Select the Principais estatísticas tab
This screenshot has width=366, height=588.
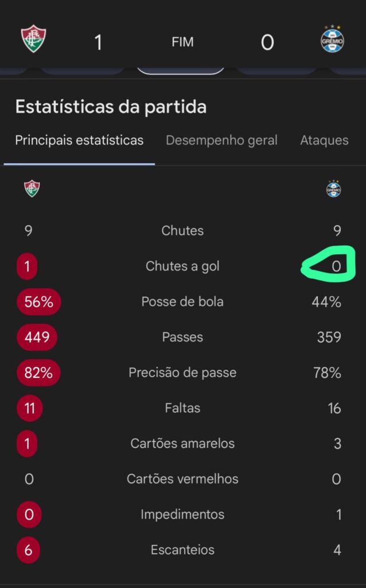pyautogui.click(x=79, y=140)
